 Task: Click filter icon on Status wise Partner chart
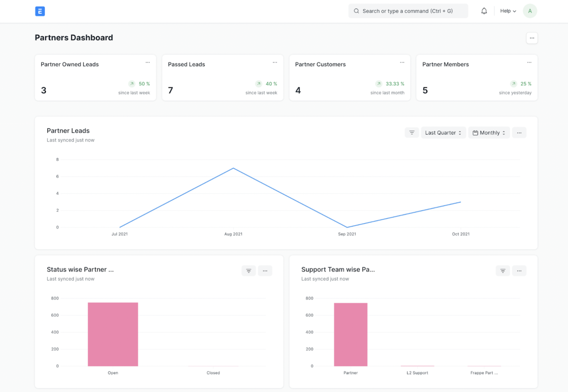point(249,271)
